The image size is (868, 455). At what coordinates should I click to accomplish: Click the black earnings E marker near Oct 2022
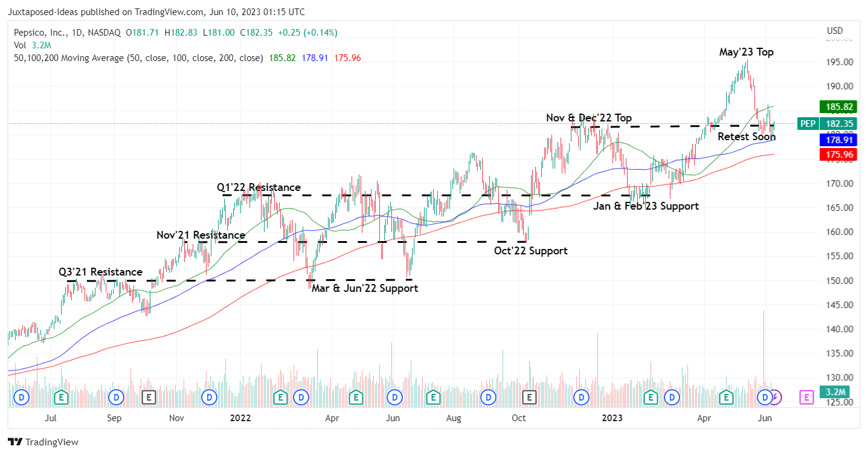click(529, 397)
